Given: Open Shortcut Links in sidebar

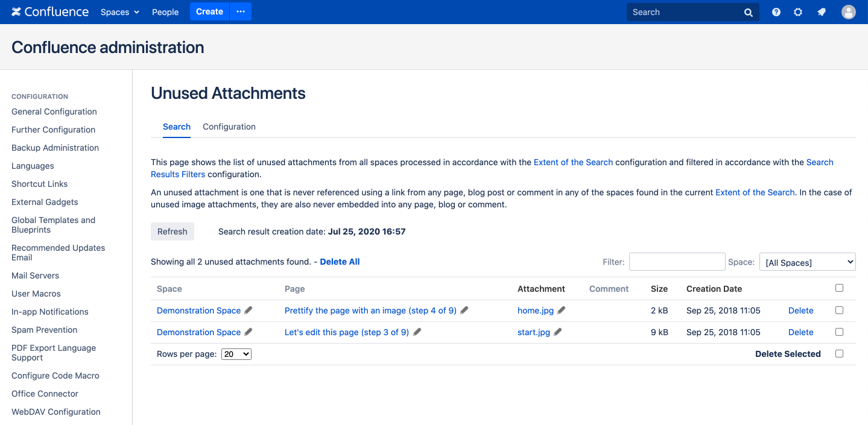Looking at the screenshot, I should point(39,184).
